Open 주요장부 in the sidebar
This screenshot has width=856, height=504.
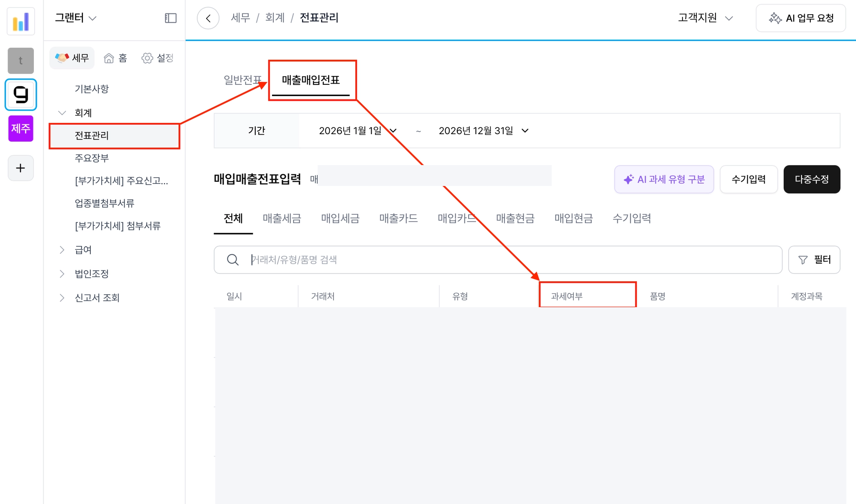tap(92, 158)
